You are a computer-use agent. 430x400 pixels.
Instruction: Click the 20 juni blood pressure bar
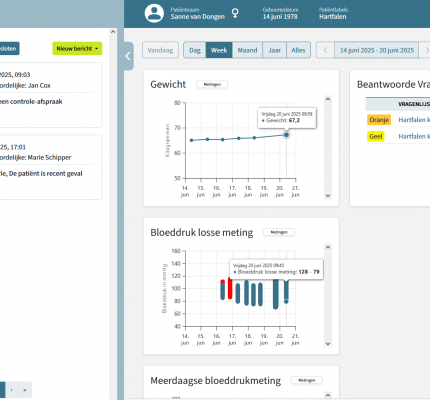point(286,292)
